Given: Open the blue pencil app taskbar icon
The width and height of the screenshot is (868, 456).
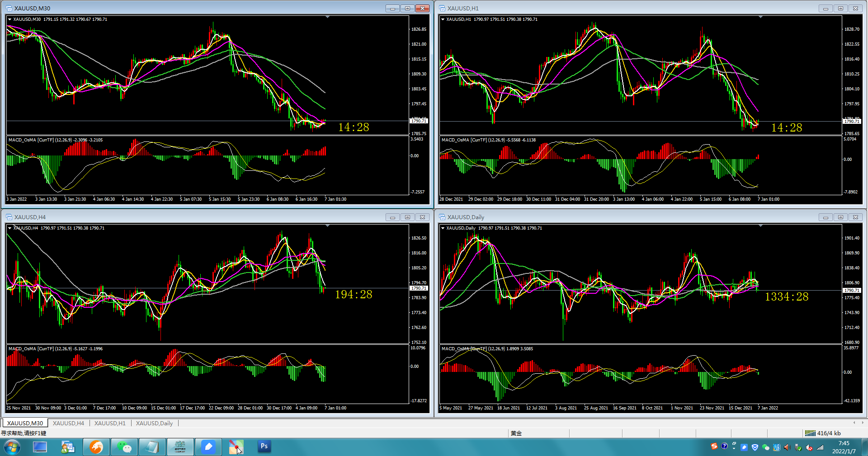Looking at the screenshot, I should click(x=208, y=447).
